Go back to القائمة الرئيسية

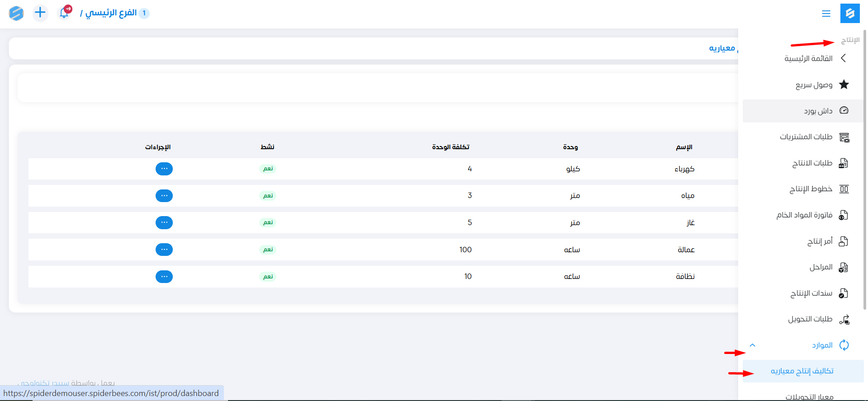(x=808, y=58)
